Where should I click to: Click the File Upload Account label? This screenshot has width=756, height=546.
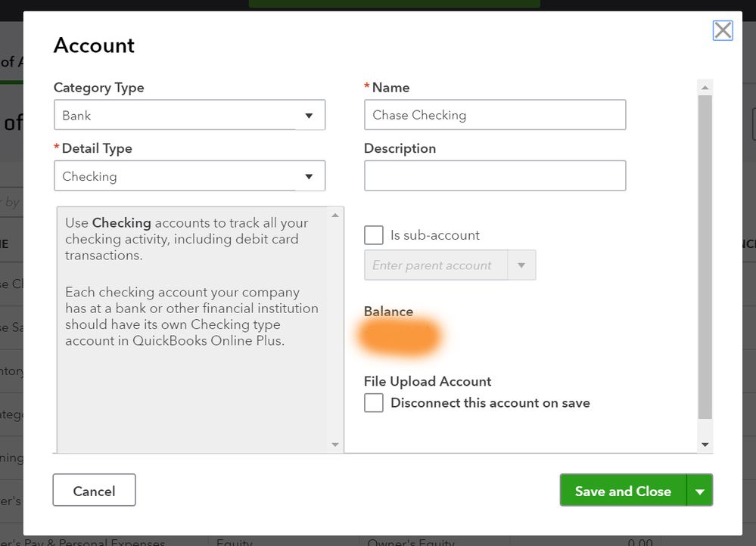point(428,381)
